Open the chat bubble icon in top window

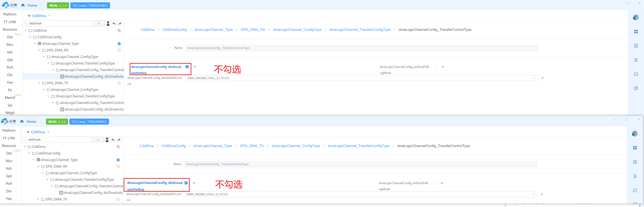(x=636, y=74)
